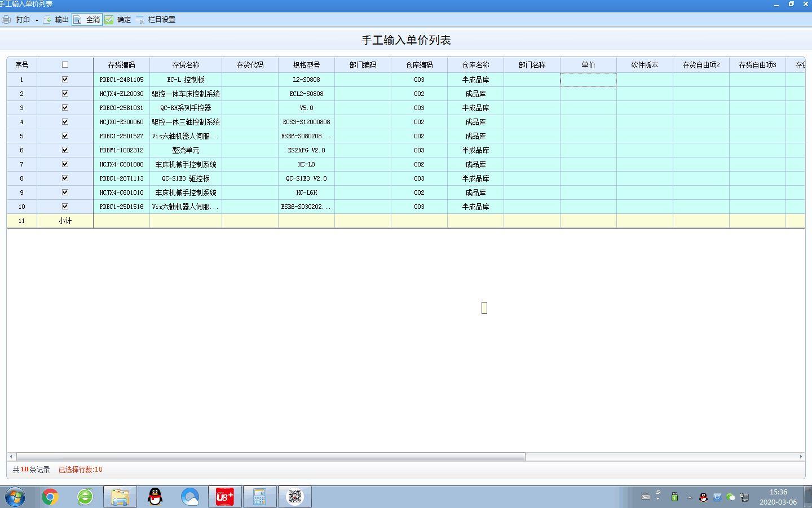This screenshot has width=812, height=508.
Task: Switch to the U8+ taskbar application
Action: (225, 497)
